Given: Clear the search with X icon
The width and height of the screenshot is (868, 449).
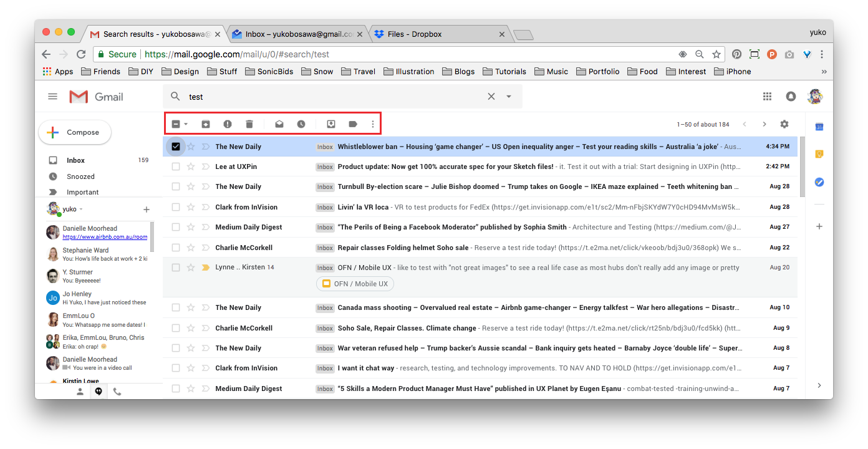Looking at the screenshot, I should point(491,97).
